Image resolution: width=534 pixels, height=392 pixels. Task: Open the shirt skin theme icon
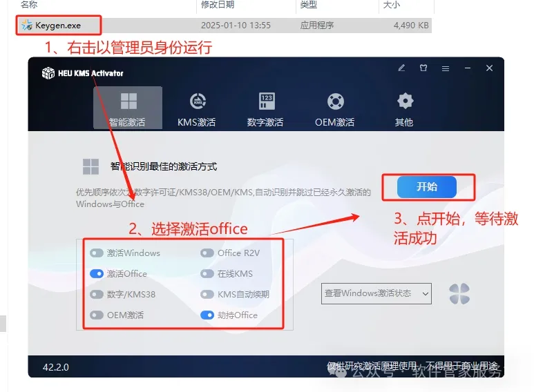point(423,68)
